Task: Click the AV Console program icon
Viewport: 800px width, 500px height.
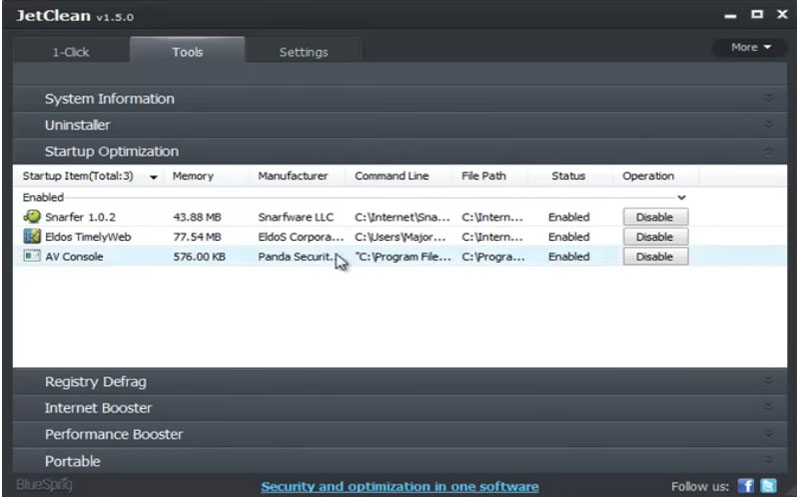Action: [x=32, y=256]
